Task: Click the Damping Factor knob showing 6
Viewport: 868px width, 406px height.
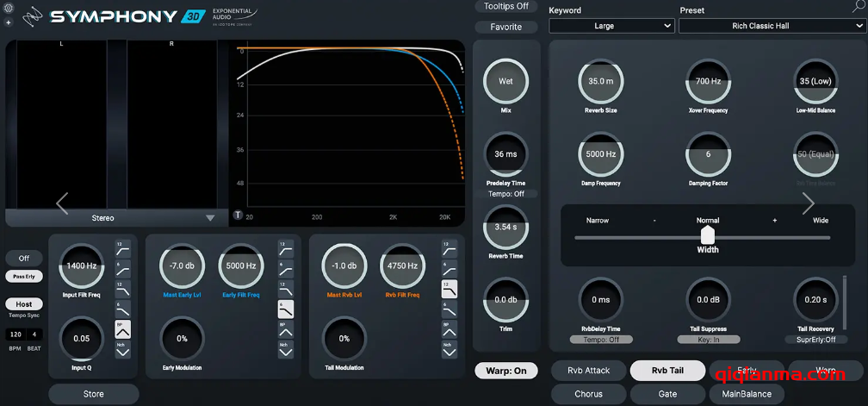Action: click(x=708, y=154)
